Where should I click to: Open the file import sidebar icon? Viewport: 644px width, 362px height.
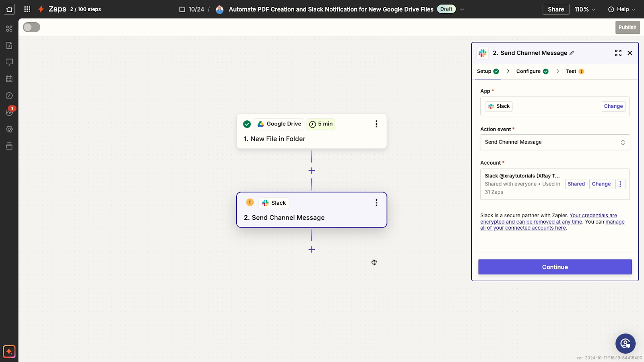pyautogui.click(x=9, y=45)
